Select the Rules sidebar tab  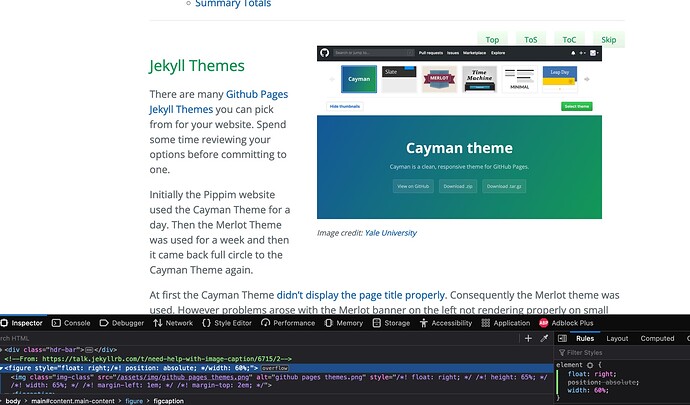(585, 339)
